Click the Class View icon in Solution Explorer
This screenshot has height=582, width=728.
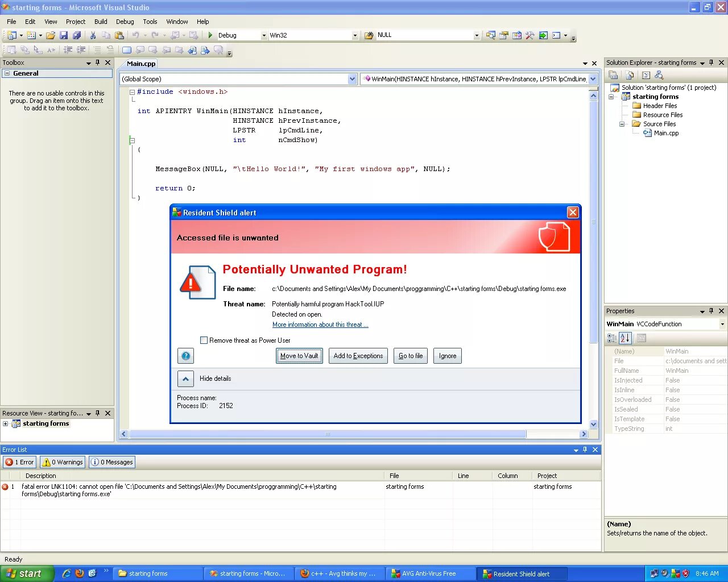659,75
